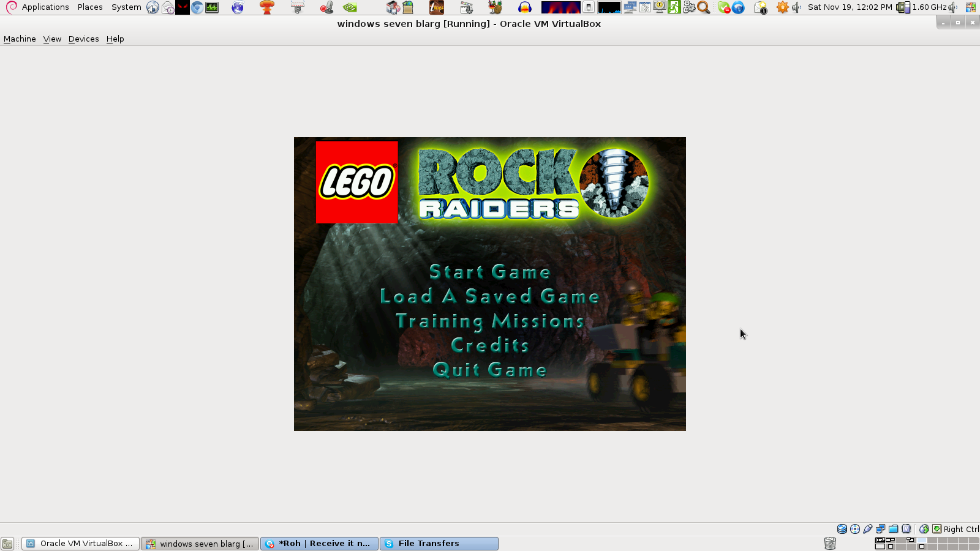Open the trash icon in bottom panel
The width and height of the screenshot is (980, 551).
(830, 544)
